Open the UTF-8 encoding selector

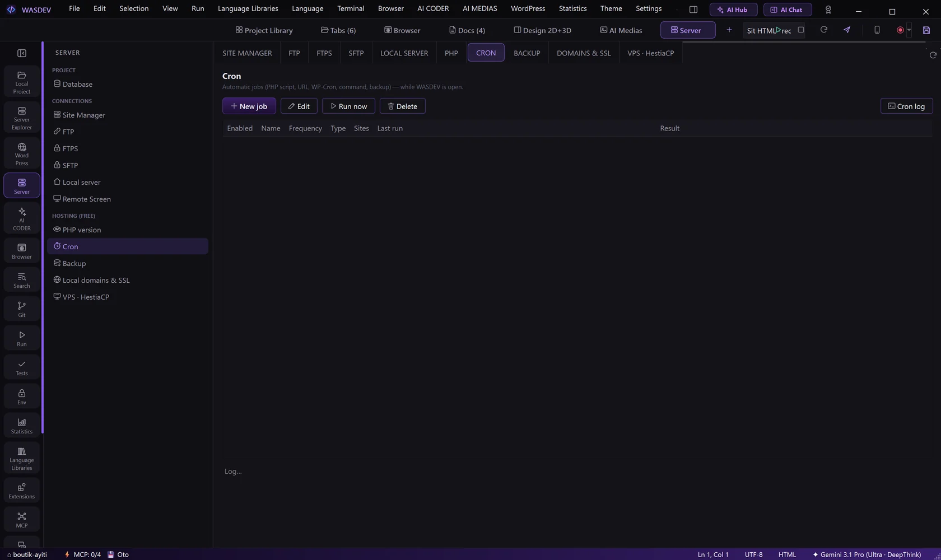754,554
